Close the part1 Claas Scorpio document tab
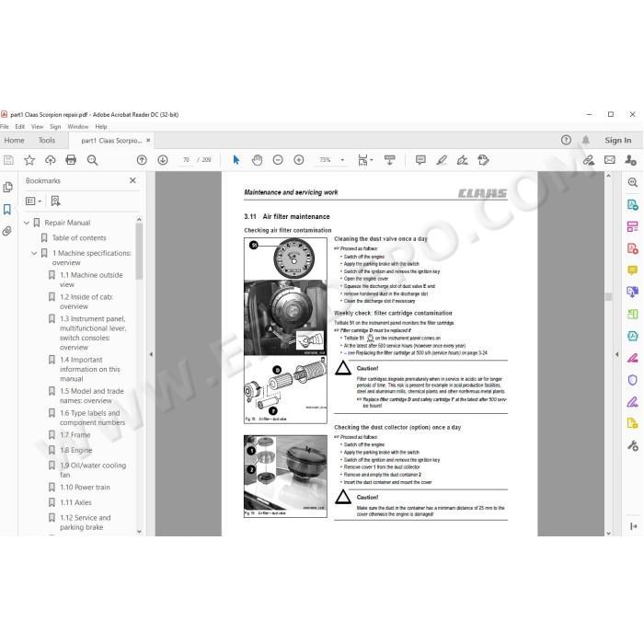Screen dimensions: 644x644 point(148,140)
